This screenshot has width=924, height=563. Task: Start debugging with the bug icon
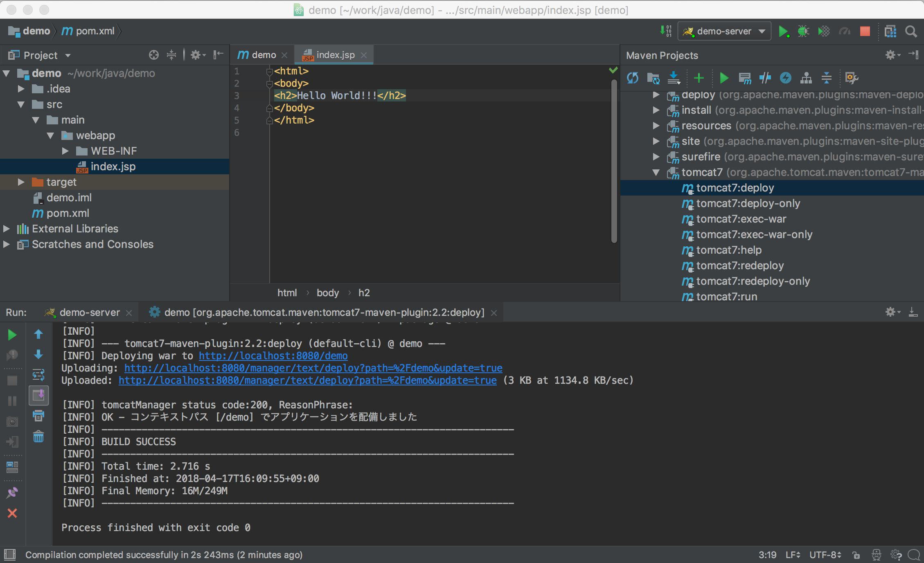coord(803,31)
